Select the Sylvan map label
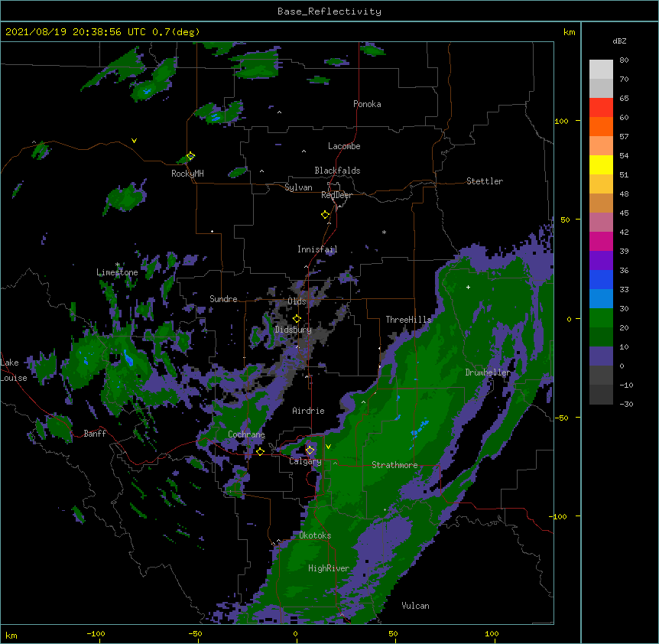659x644 pixels. tap(298, 187)
